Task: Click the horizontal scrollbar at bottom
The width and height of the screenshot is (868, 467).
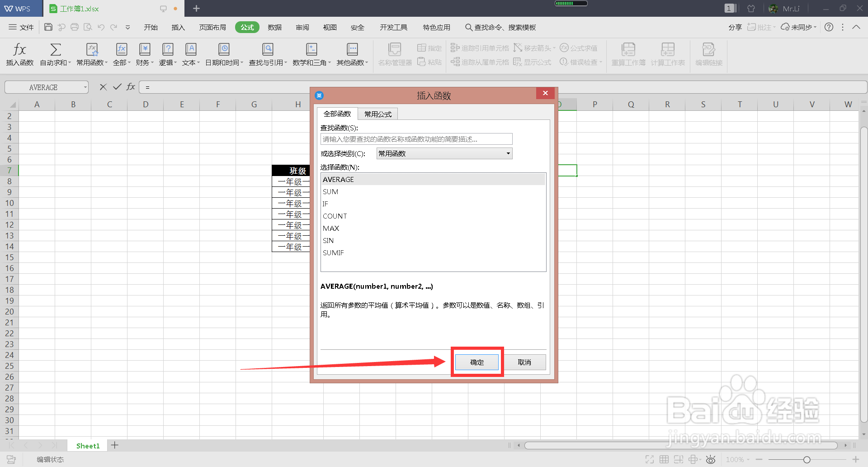Action: coord(681,445)
